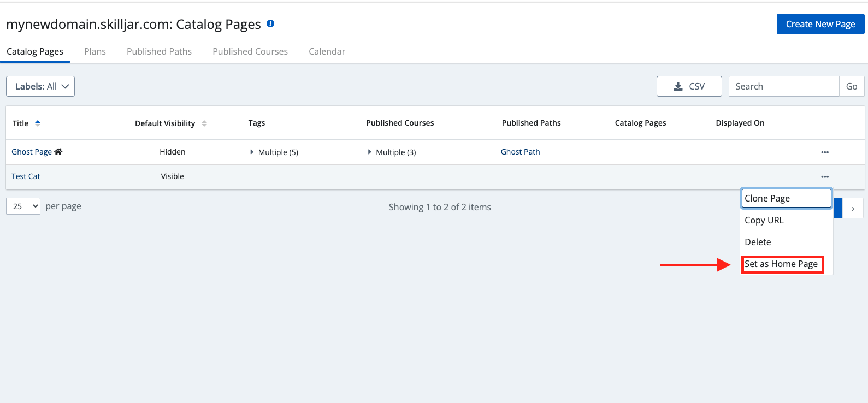Expand the Multiple (5) tags list

(x=252, y=152)
